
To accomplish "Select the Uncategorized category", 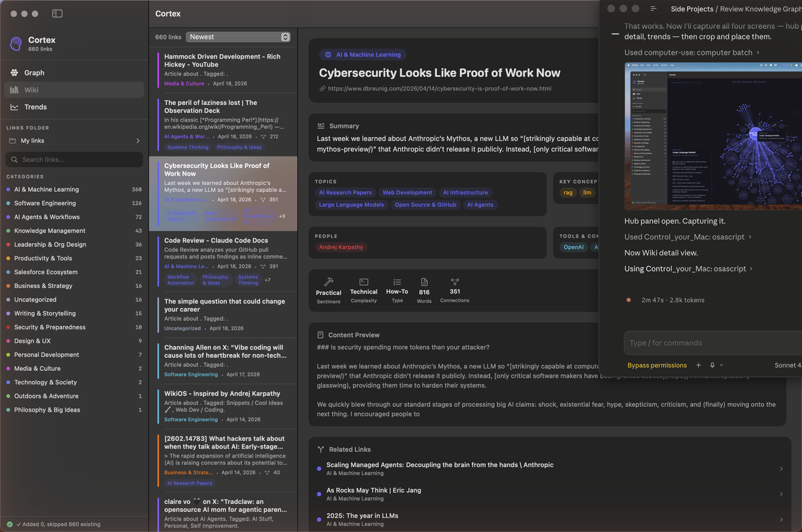I will click(x=74, y=299).
